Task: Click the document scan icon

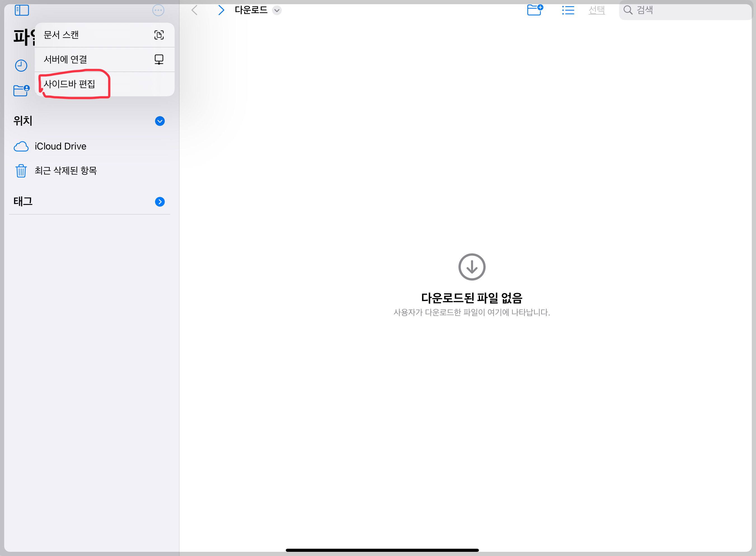Action: click(159, 35)
